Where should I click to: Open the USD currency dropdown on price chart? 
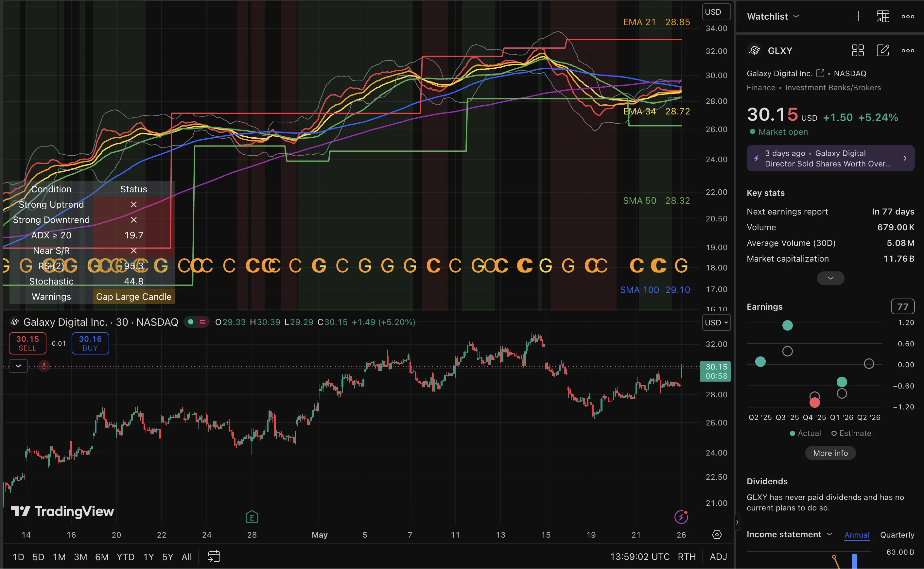pos(716,322)
